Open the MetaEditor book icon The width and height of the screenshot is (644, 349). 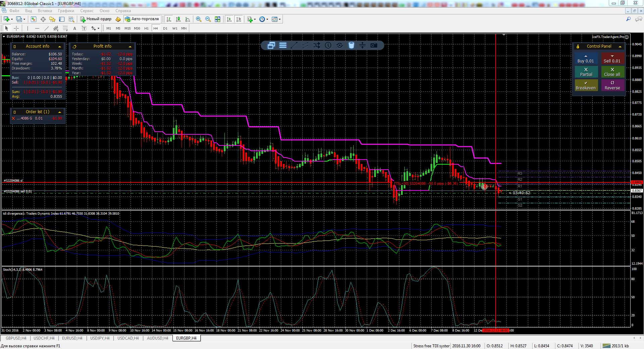pyautogui.click(x=118, y=19)
